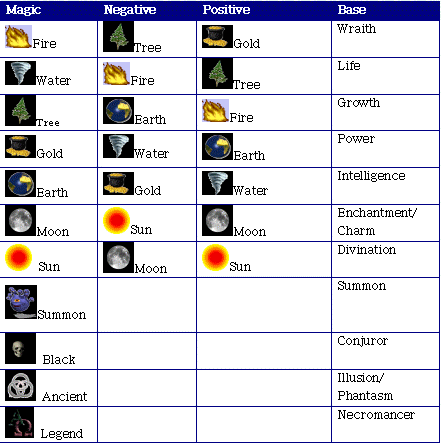
Task: Click the Sun label in the Divination row's Positive cell
Action: (240, 267)
